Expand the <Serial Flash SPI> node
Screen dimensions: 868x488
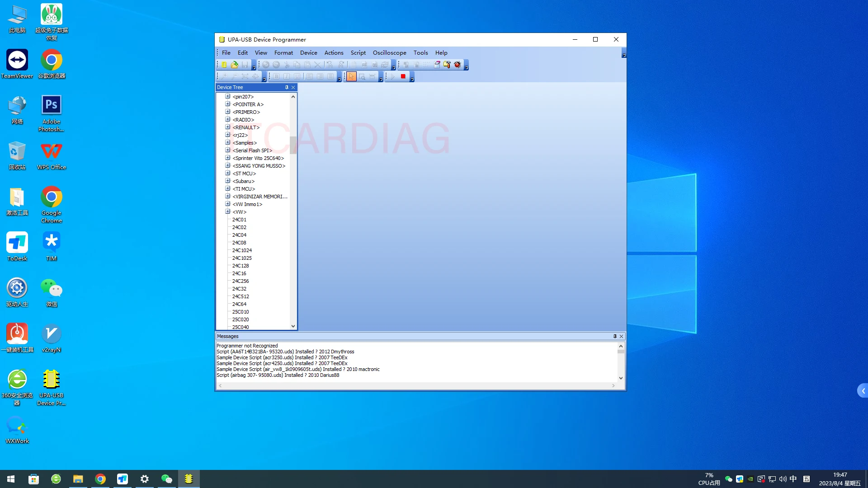pyautogui.click(x=228, y=150)
